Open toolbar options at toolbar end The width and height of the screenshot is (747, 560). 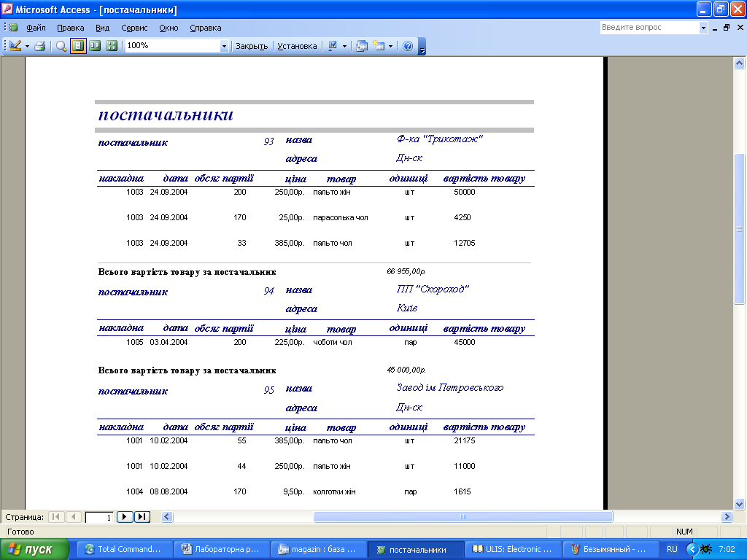point(422,46)
